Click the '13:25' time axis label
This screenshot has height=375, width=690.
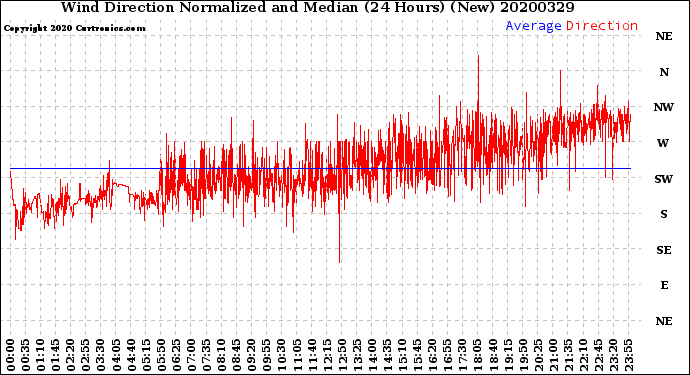click(x=357, y=355)
